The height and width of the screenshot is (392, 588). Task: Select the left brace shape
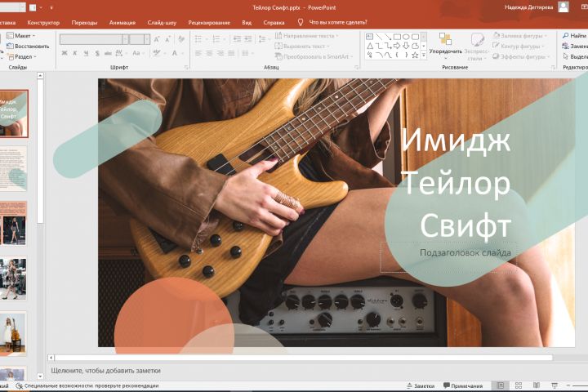tap(397, 56)
